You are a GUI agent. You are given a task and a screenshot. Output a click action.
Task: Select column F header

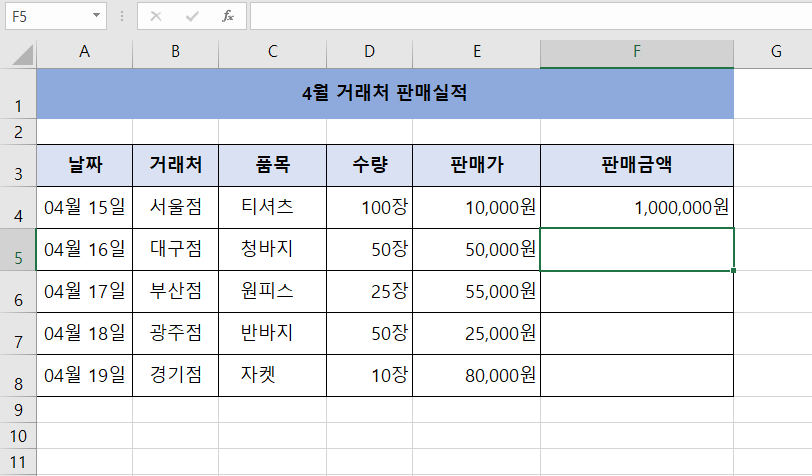[x=637, y=54]
